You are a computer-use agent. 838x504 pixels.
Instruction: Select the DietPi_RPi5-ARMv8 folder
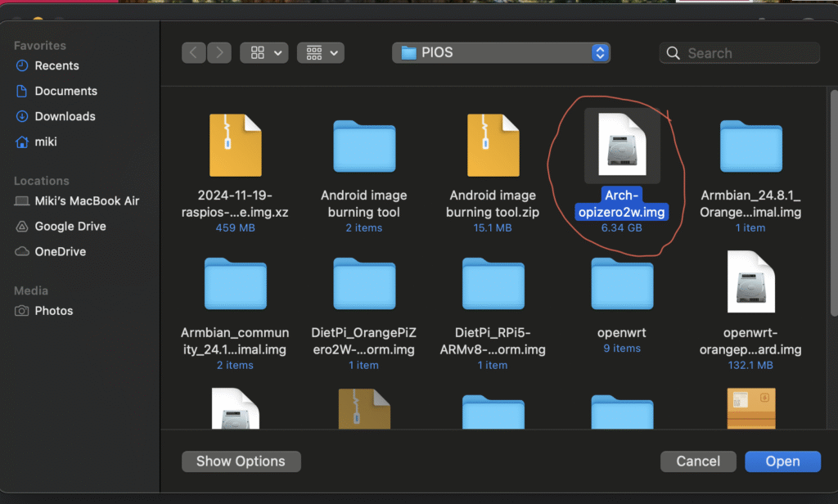pos(493,284)
